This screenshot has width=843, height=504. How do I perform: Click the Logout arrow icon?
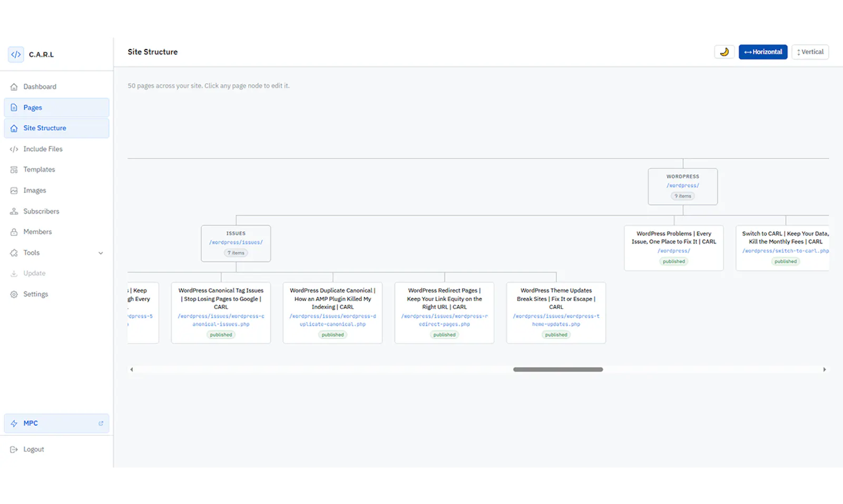(14, 449)
